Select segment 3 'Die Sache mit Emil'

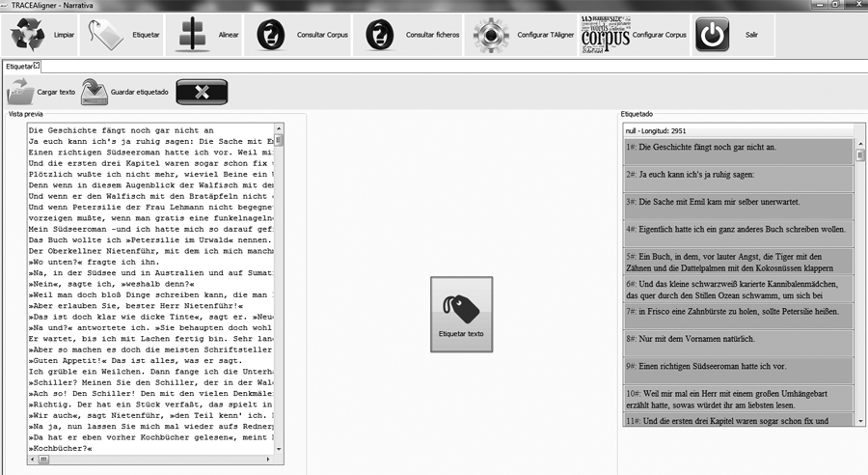738,206
